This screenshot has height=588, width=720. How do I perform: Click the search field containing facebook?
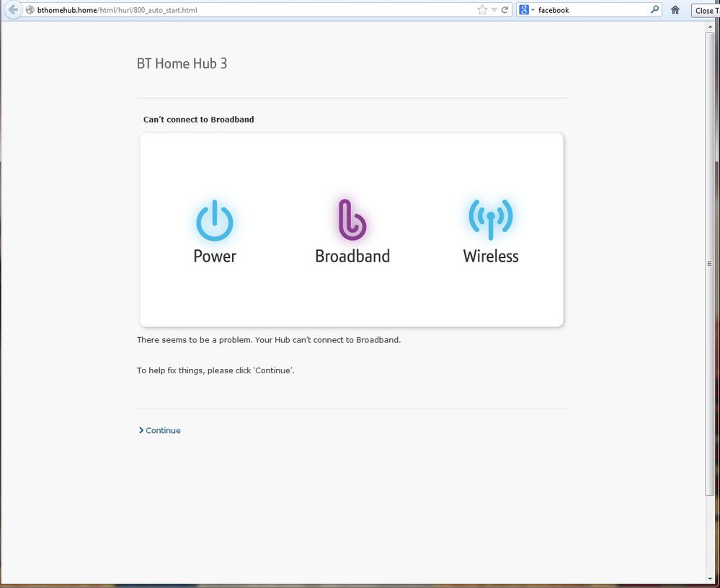point(592,9)
